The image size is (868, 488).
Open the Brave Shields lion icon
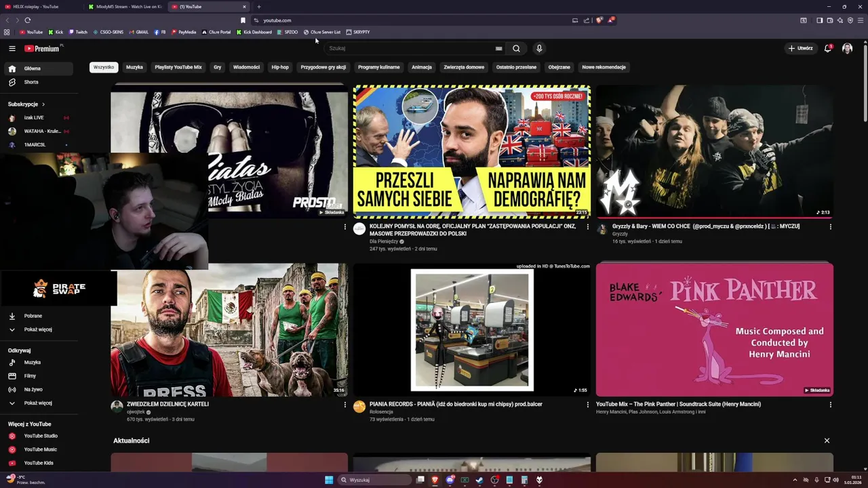click(x=599, y=20)
